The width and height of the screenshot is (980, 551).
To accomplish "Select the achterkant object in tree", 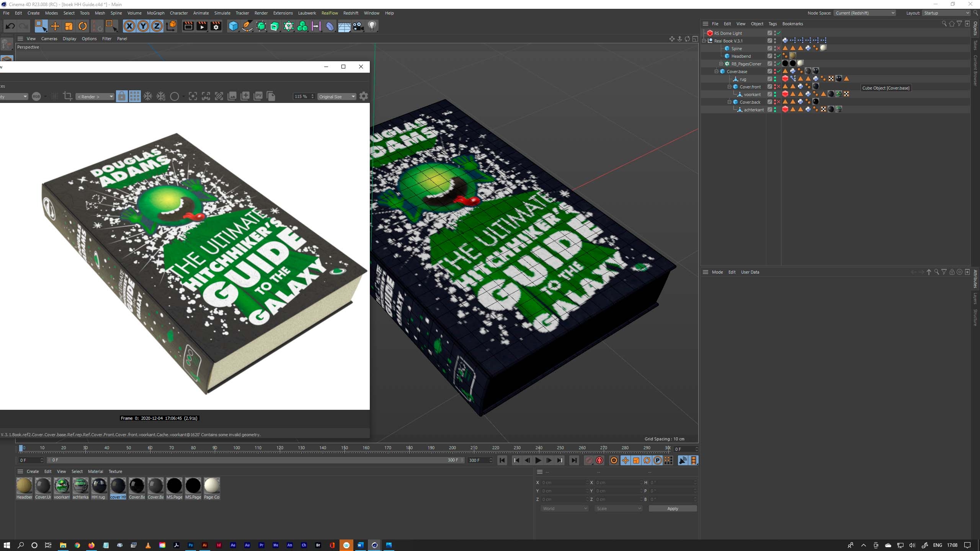I will point(753,110).
